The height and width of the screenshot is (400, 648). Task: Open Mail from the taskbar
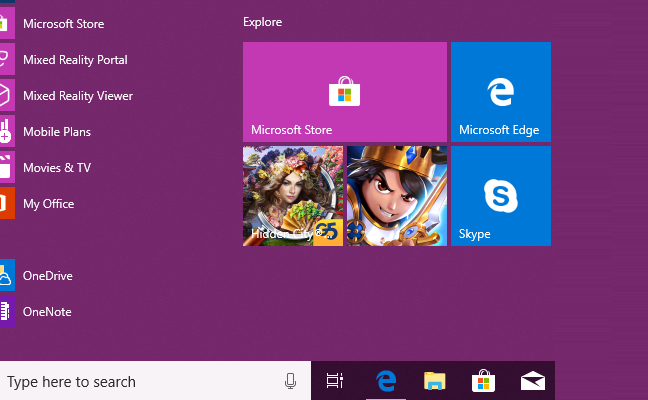point(533,381)
